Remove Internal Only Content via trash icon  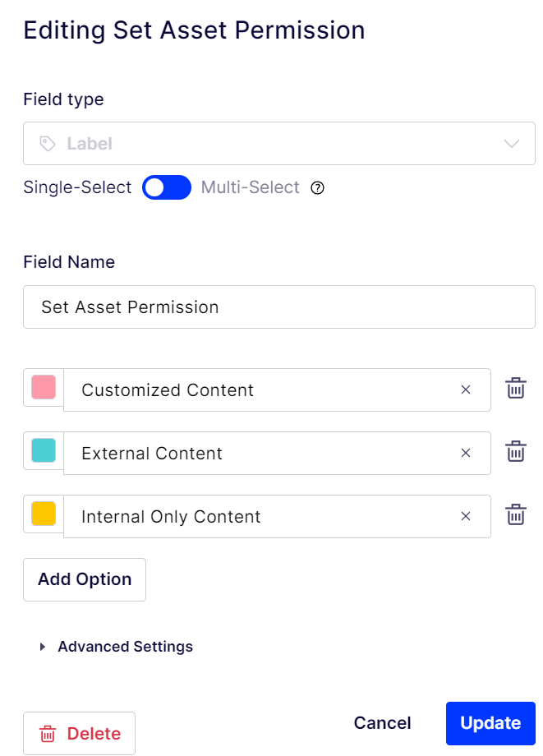pos(515,515)
